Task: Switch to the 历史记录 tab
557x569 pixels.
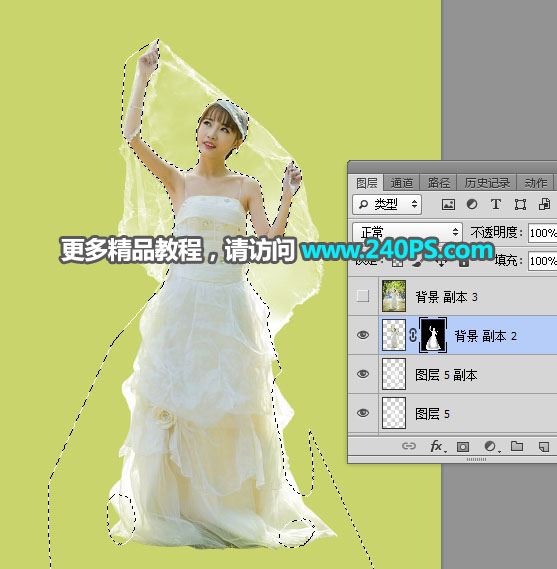Action: point(486,183)
